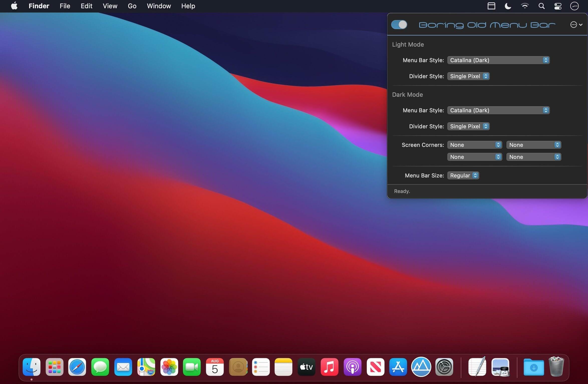This screenshot has width=588, height=384.
Task: Toggle the Boring Old Menu Bar switch
Action: point(399,25)
